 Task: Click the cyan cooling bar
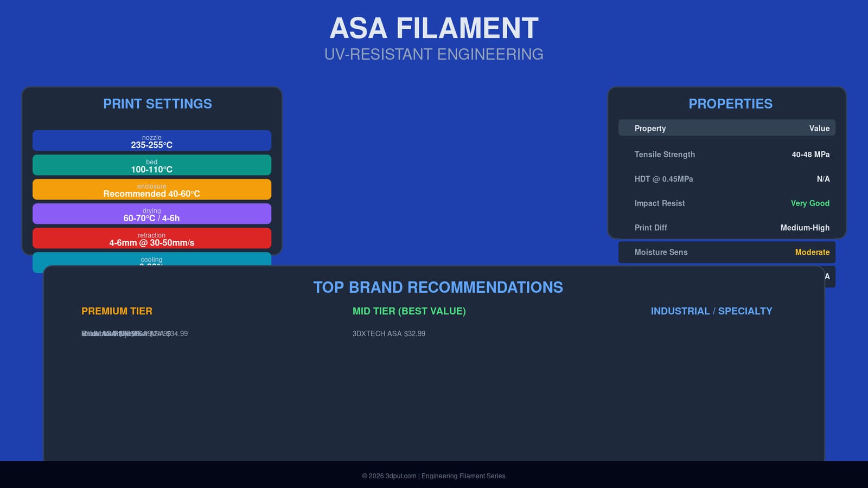click(152, 259)
